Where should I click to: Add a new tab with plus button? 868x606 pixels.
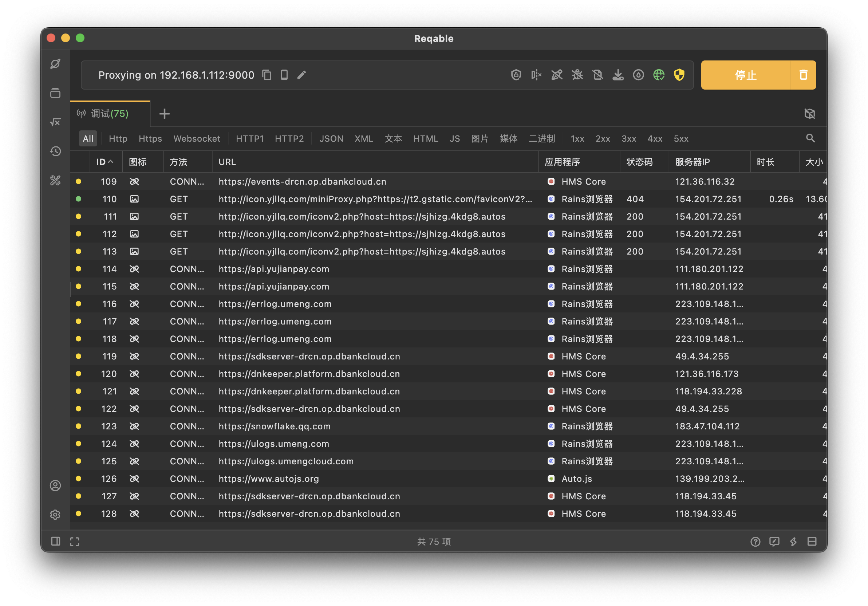point(165,114)
